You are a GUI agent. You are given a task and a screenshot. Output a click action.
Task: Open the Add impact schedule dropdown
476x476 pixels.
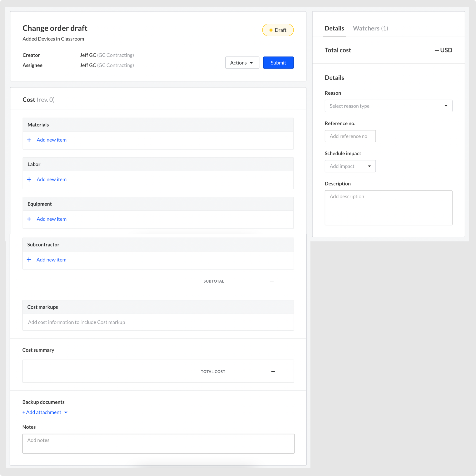pos(350,166)
